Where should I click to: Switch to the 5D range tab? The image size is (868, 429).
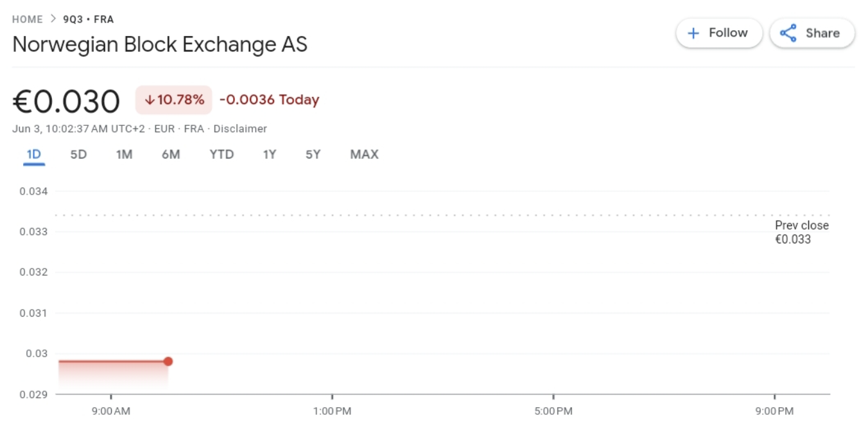(x=78, y=155)
